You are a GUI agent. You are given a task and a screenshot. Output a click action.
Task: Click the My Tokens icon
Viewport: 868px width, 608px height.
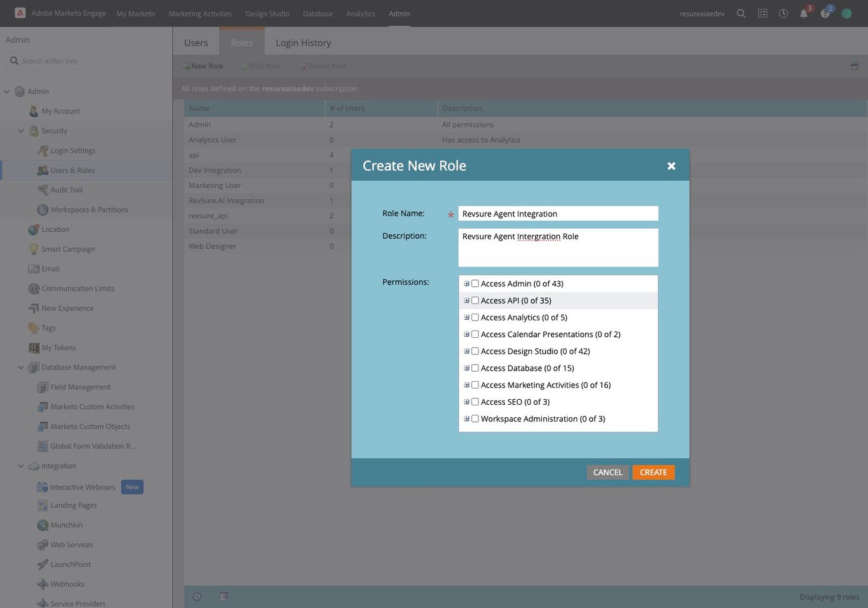(33, 348)
